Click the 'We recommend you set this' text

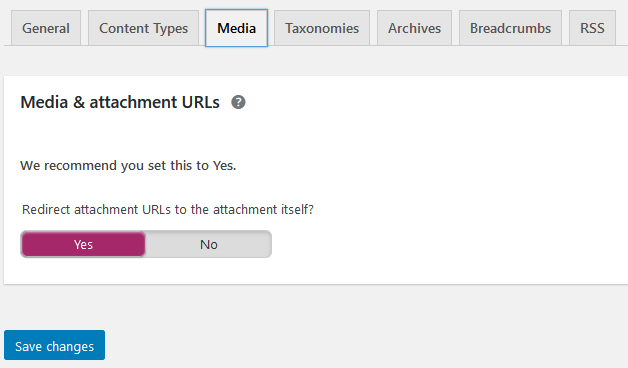[128, 165]
